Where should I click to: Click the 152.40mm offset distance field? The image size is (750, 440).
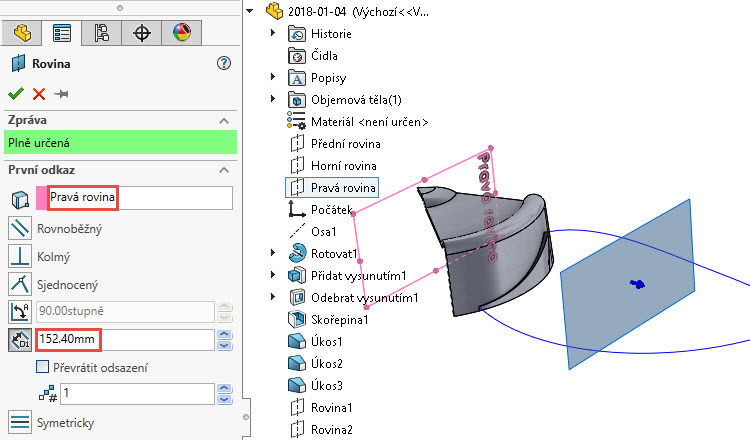click(125, 340)
